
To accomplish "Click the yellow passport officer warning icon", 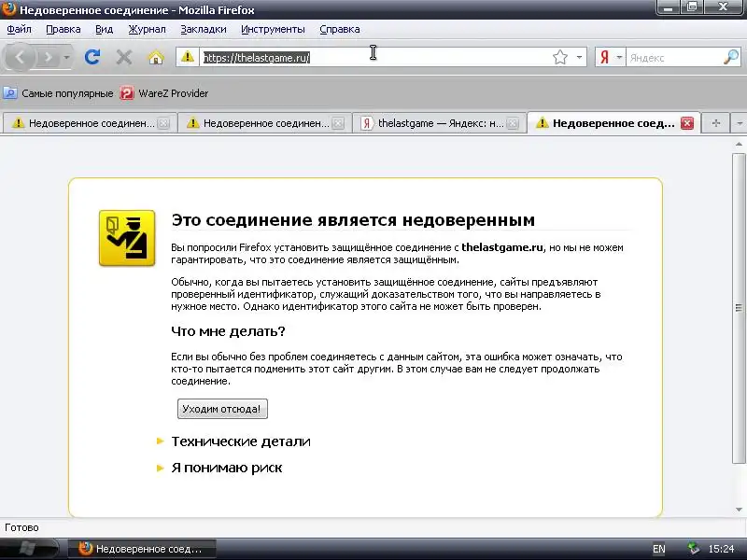I will tap(127, 238).
